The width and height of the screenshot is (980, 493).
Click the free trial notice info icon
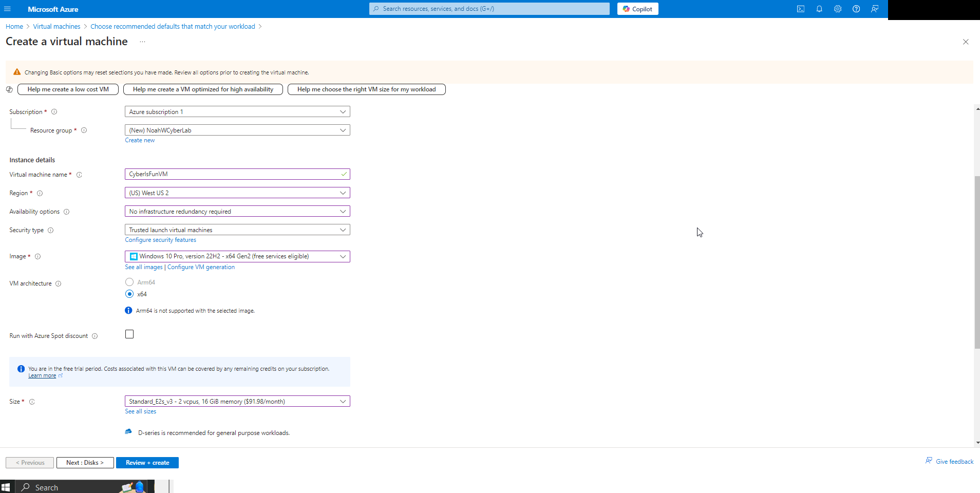tap(21, 369)
